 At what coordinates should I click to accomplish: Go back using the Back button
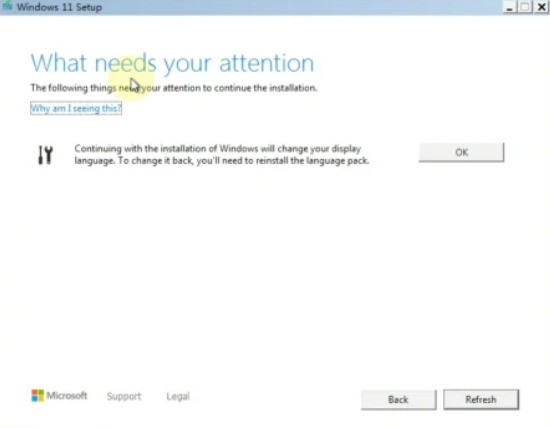[x=398, y=400]
